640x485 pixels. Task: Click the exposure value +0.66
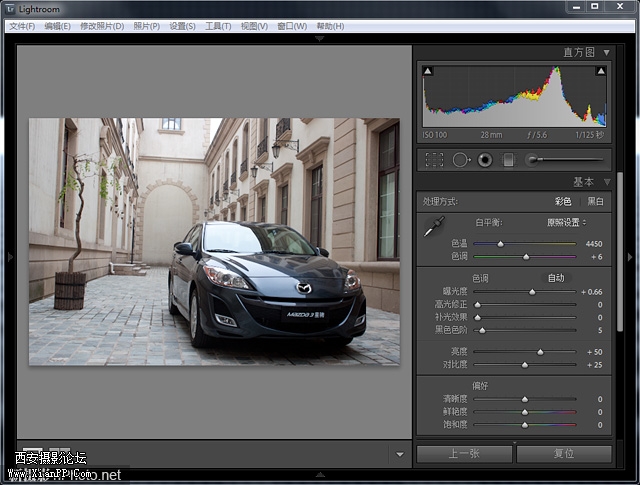pyautogui.click(x=592, y=292)
